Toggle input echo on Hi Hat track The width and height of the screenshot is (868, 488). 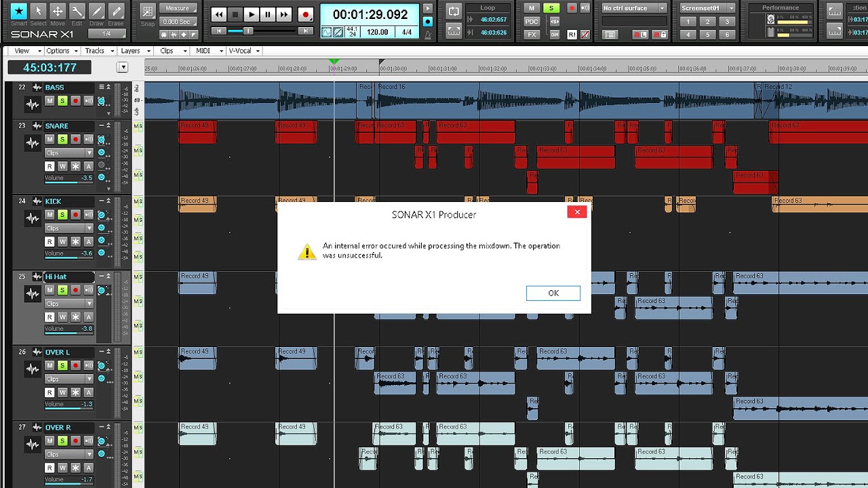click(88, 290)
